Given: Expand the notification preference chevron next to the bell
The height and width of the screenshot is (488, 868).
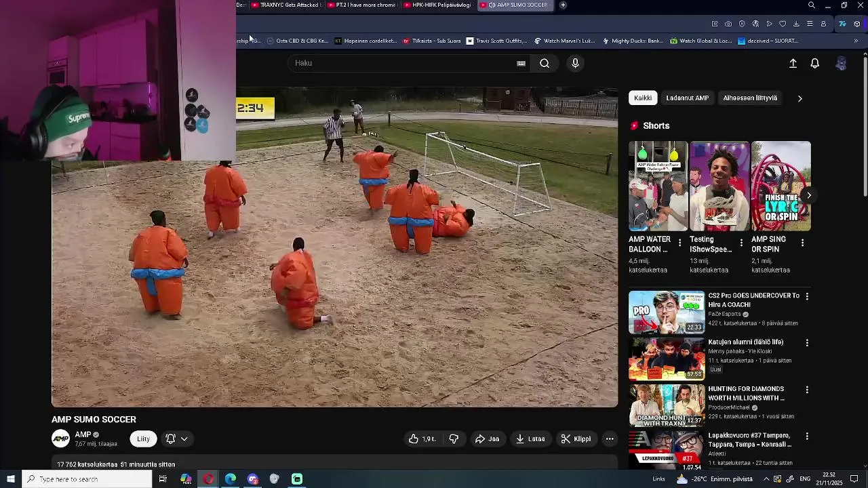Looking at the screenshot, I should (x=184, y=439).
